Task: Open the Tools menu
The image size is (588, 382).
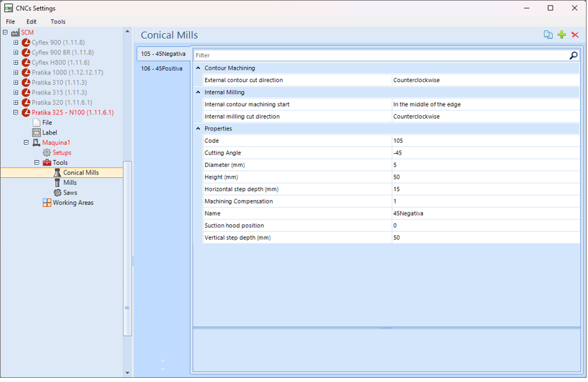Action: click(58, 22)
